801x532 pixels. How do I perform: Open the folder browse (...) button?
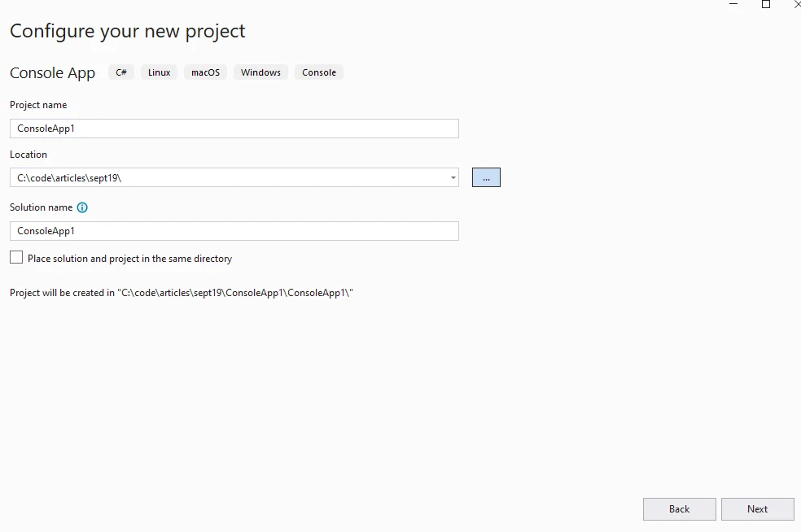click(486, 177)
